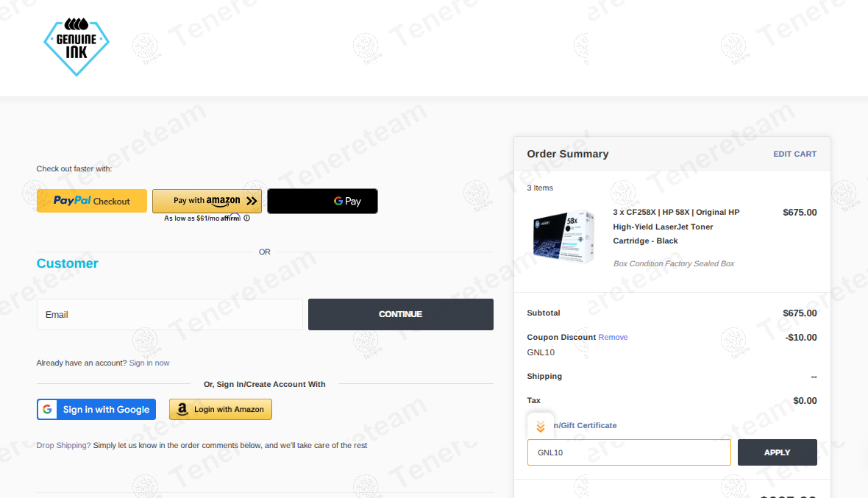868x498 pixels.
Task: Select the Google Pay button
Action: tap(323, 201)
